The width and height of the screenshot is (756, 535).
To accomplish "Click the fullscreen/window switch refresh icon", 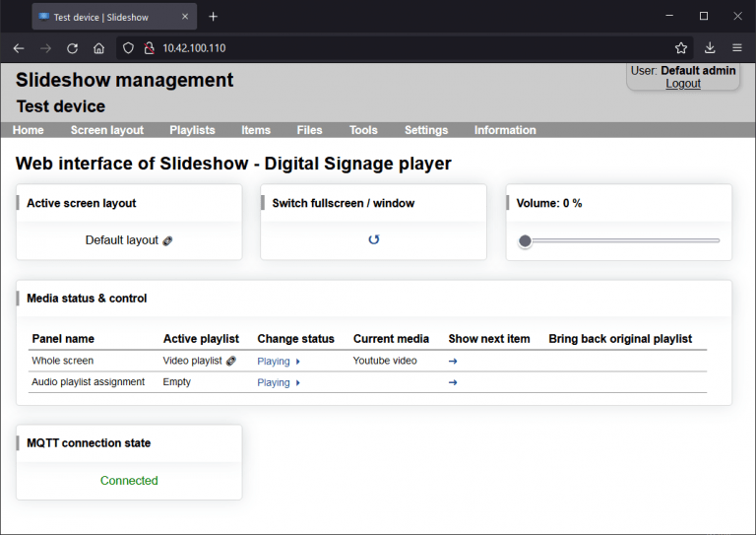I will point(373,239).
